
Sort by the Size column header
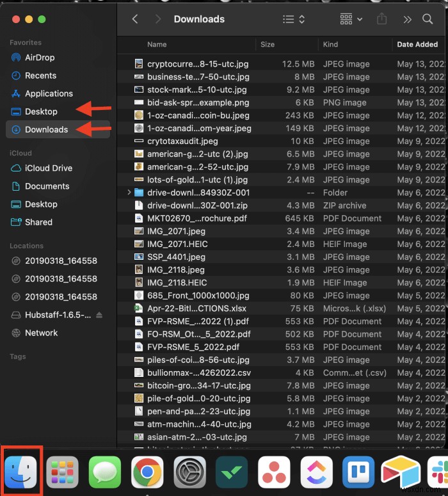pyautogui.click(x=268, y=45)
